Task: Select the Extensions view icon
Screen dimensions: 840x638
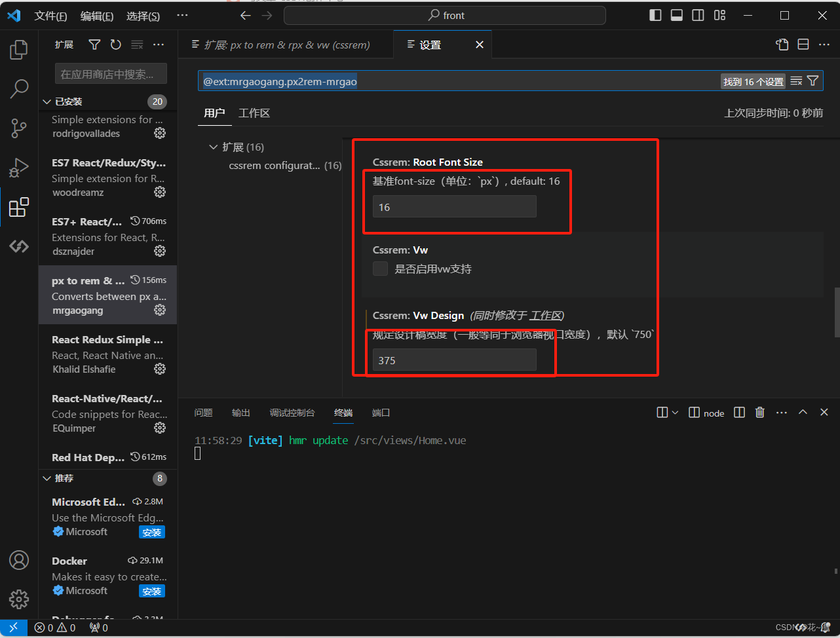Action: pyautogui.click(x=19, y=207)
